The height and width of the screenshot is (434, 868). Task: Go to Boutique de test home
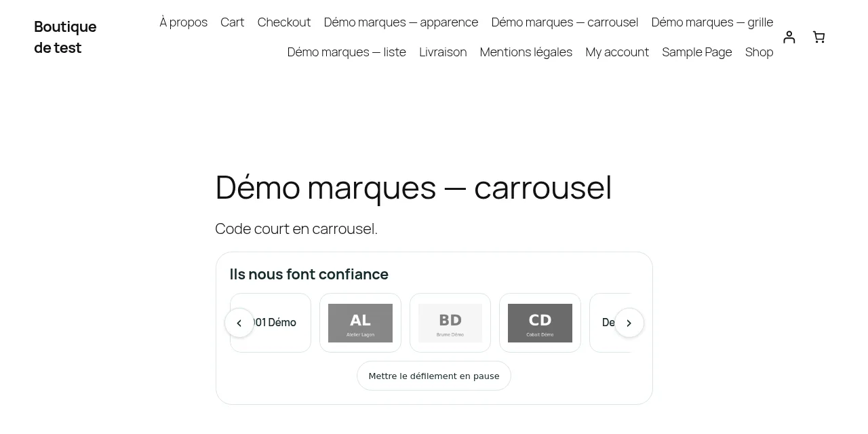[x=65, y=37]
